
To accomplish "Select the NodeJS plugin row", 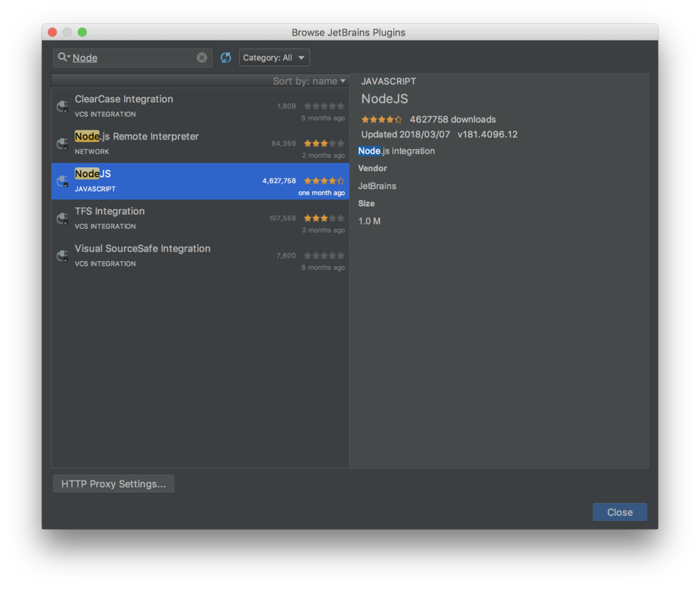I will tap(200, 181).
